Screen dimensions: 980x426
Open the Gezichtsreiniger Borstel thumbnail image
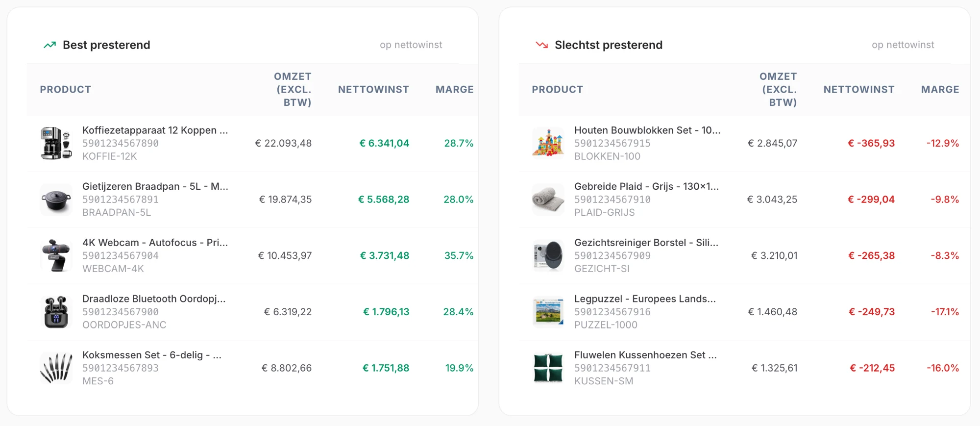coord(548,255)
